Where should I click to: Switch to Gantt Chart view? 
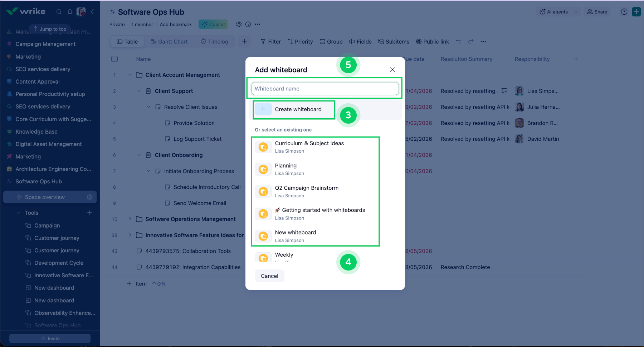[169, 41]
